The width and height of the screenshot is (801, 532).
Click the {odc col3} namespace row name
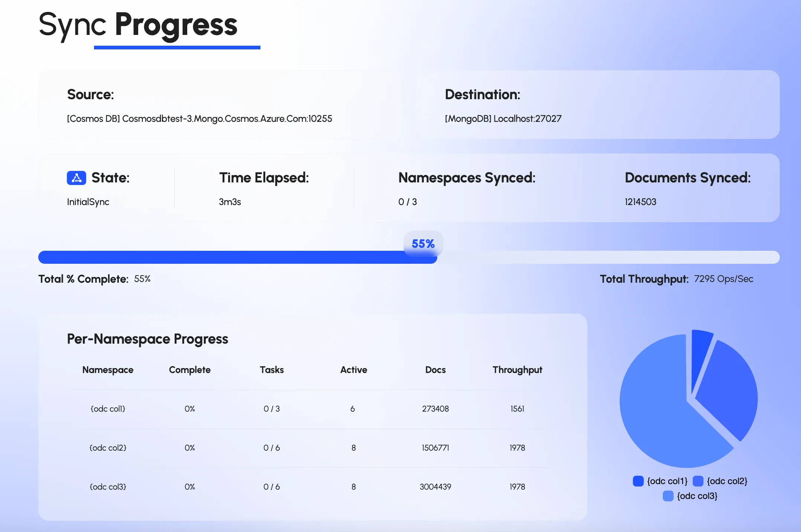108,487
